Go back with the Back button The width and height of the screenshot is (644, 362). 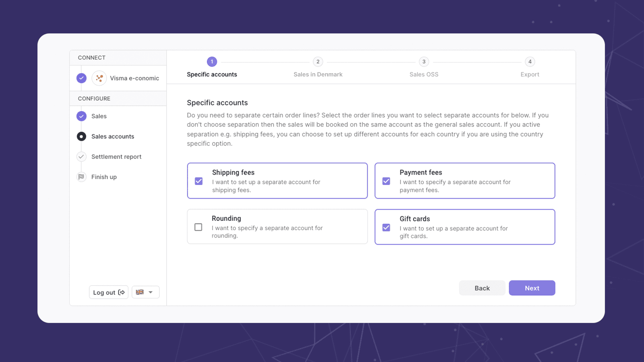pos(482,288)
